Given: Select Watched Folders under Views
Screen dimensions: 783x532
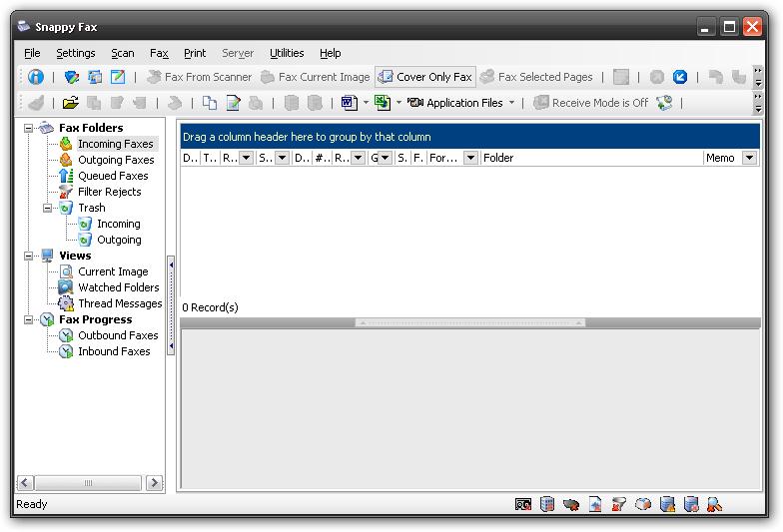Looking at the screenshot, I should (x=118, y=287).
